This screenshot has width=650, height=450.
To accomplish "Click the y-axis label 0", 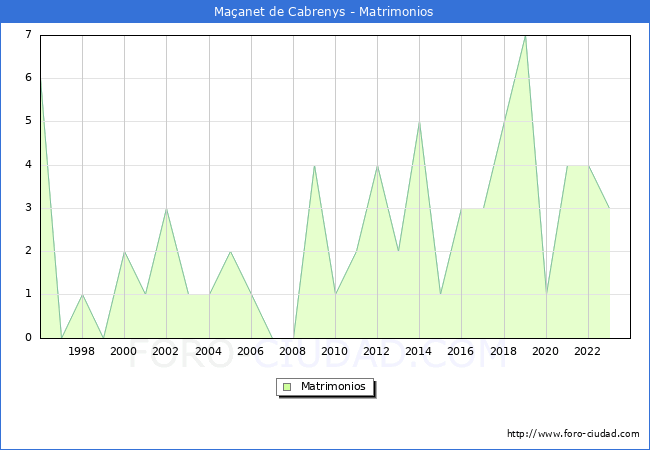I will click(x=28, y=337).
